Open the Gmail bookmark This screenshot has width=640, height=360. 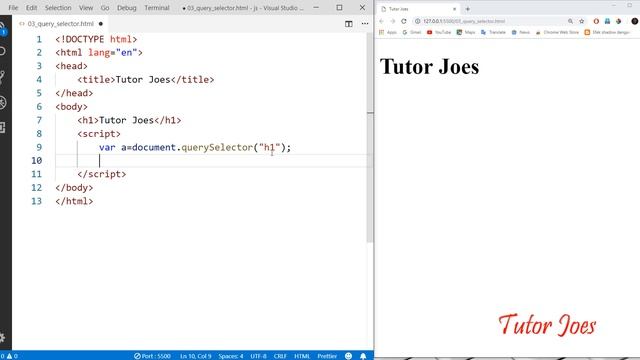click(412, 32)
